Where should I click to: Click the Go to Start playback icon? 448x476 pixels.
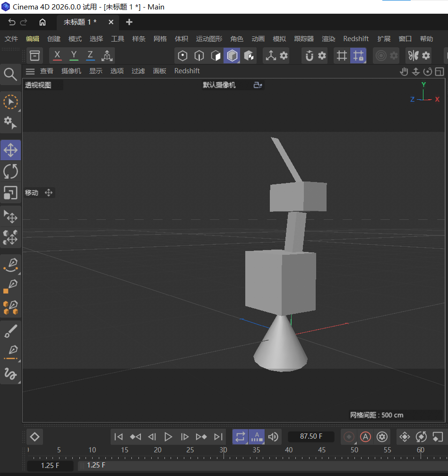[x=118, y=437]
